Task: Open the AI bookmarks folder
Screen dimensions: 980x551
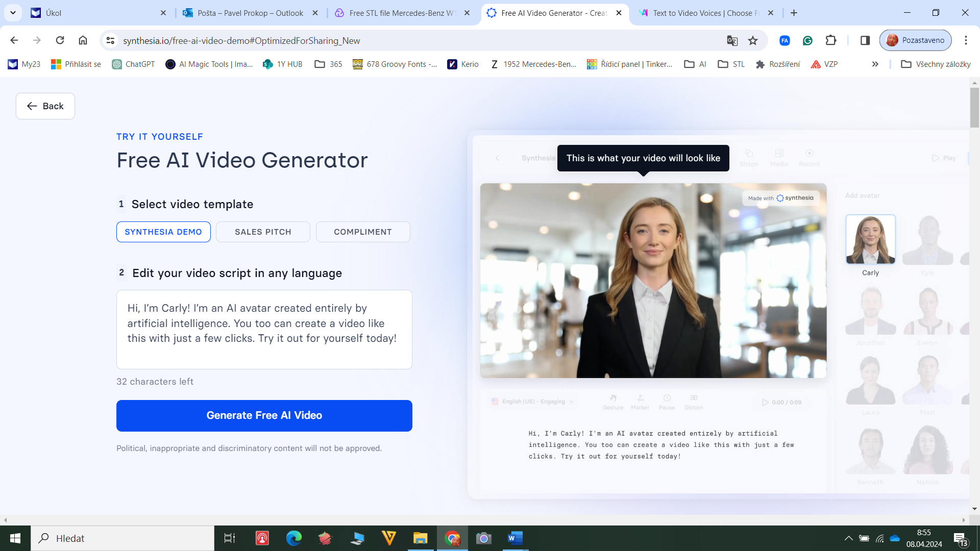Action: (x=695, y=64)
